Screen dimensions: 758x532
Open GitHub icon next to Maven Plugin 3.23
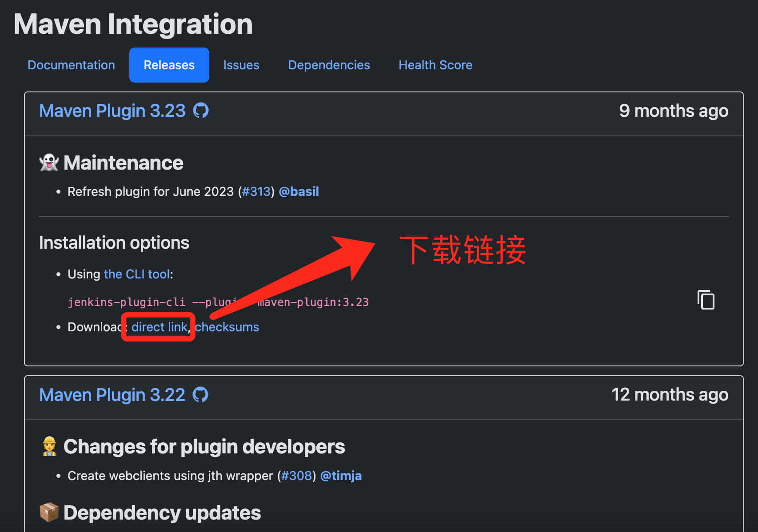coord(201,111)
